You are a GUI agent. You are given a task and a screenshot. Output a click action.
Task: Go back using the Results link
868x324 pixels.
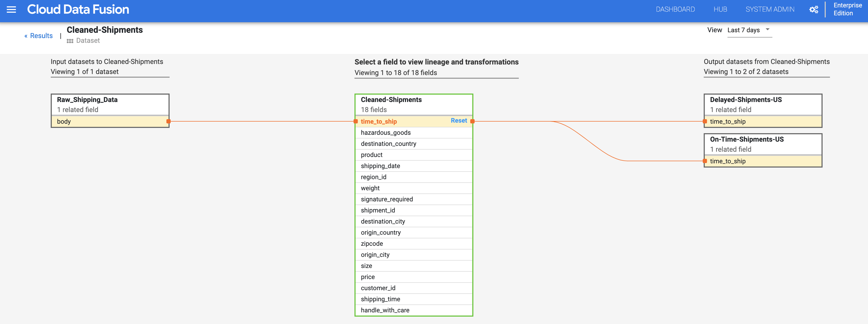tap(38, 35)
